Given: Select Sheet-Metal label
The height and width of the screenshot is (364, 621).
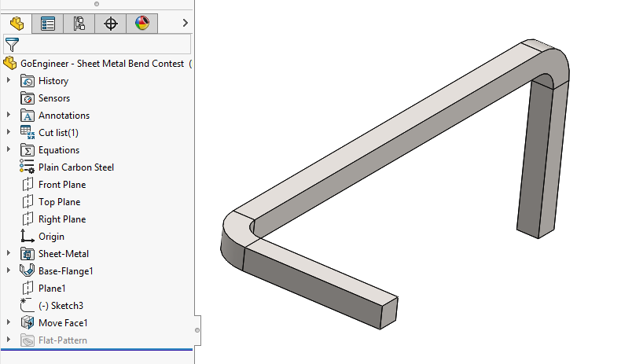Looking at the screenshot, I should [x=64, y=254].
